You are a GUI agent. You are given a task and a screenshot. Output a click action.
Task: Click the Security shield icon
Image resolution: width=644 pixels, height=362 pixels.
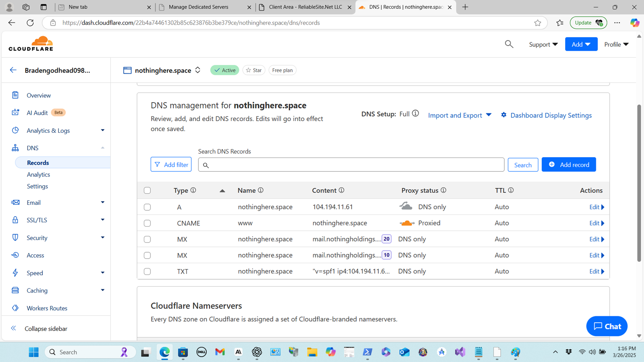[x=15, y=238]
